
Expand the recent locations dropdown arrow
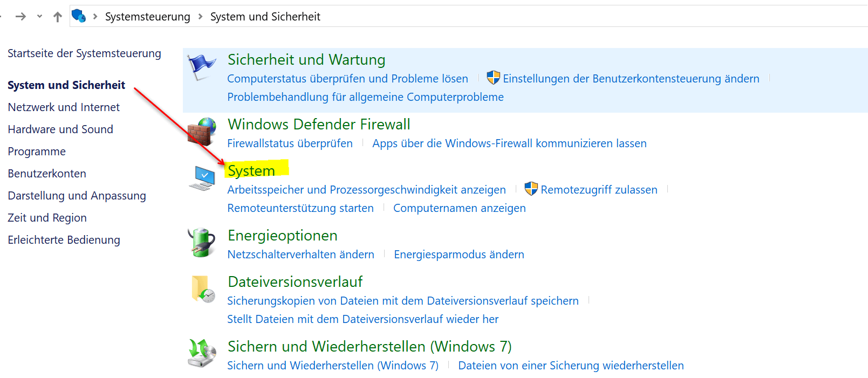pyautogui.click(x=39, y=17)
